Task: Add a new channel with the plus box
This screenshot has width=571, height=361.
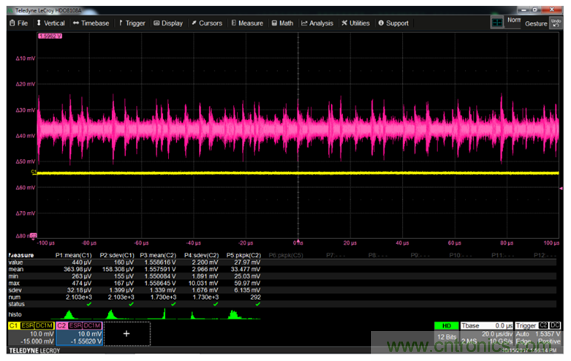Action: click(x=126, y=333)
